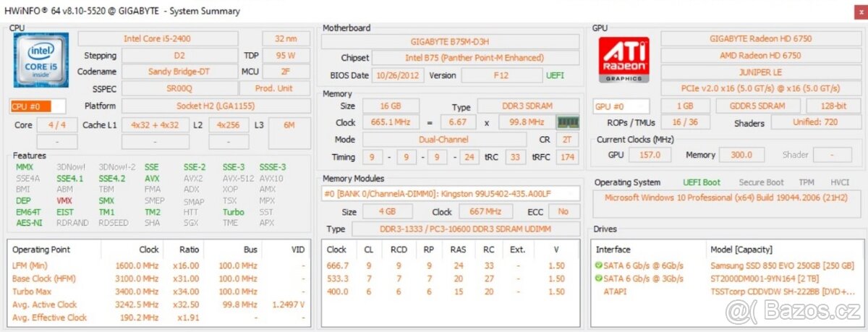Click the VMX feature flag

64,200
